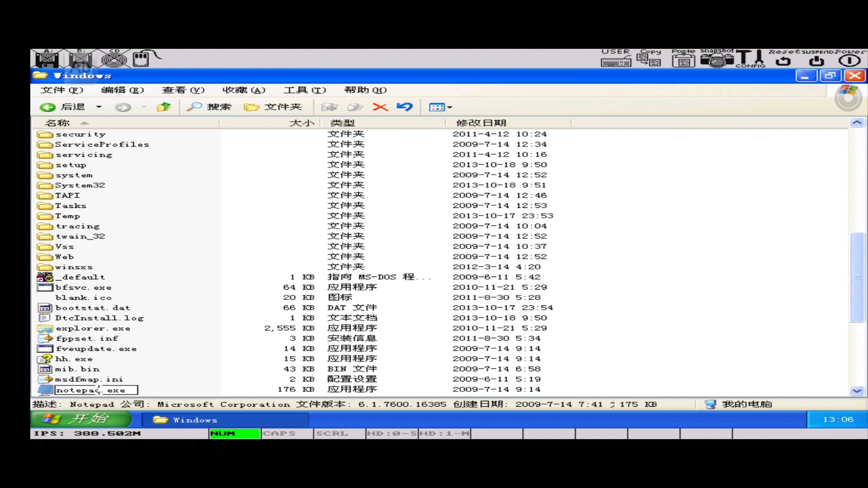Click the Bochs floppy B: drive icon
Image resolution: width=868 pixels, height=488 pixels.
point(80,58)
